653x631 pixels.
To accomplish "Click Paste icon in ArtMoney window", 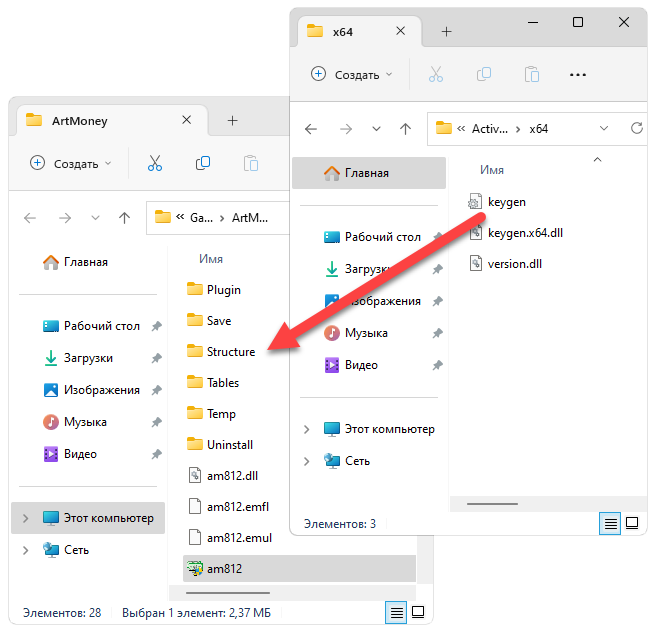I will (x=251, y=163).
